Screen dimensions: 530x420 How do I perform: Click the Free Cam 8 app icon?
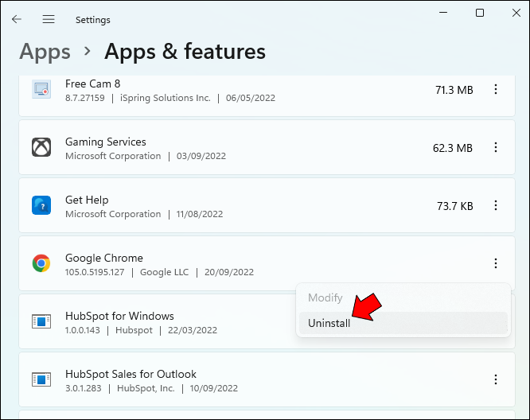pos(41,90)
